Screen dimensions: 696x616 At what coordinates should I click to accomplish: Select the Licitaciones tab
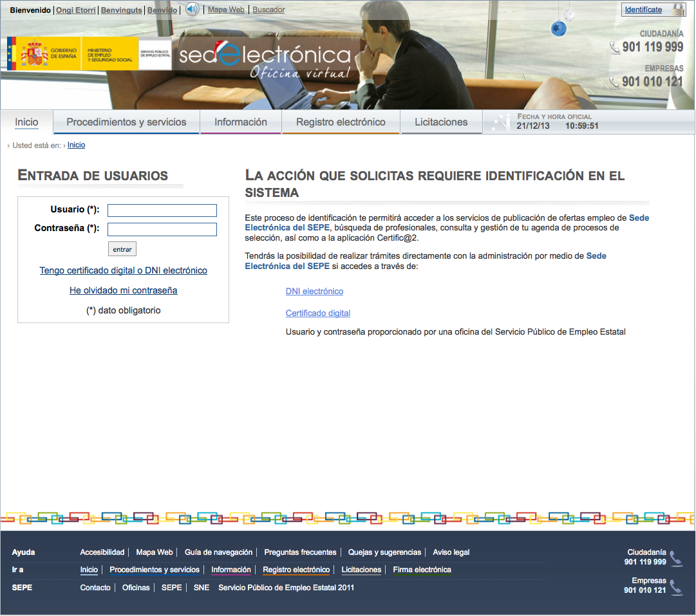pyautogui.click(x=441, y=122)
